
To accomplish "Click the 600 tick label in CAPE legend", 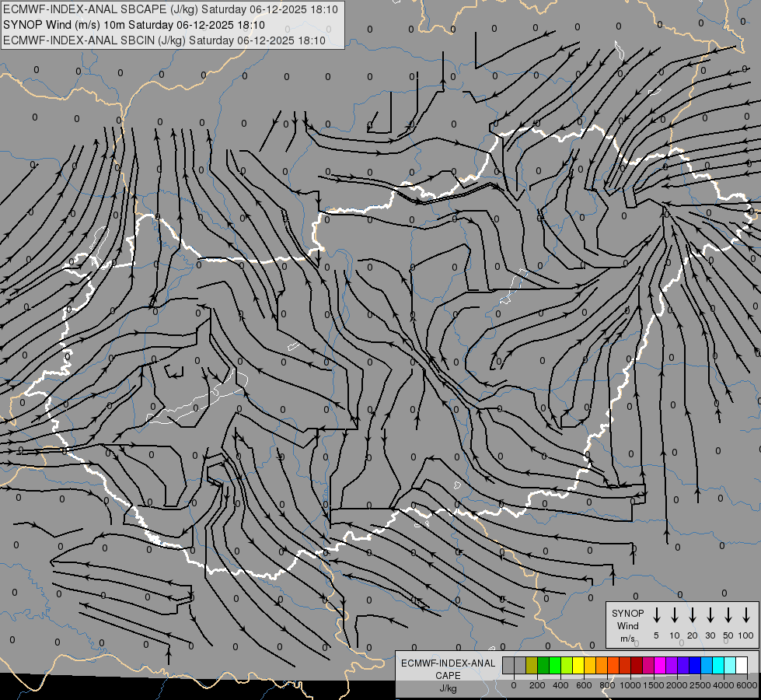I will [x=584, y=685].
